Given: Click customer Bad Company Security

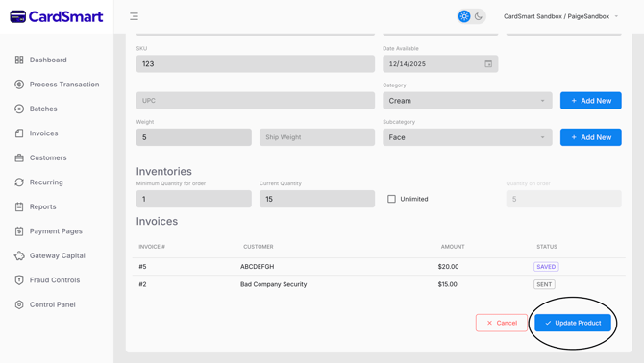Looking at the screenshot, I should click(274, 284).
